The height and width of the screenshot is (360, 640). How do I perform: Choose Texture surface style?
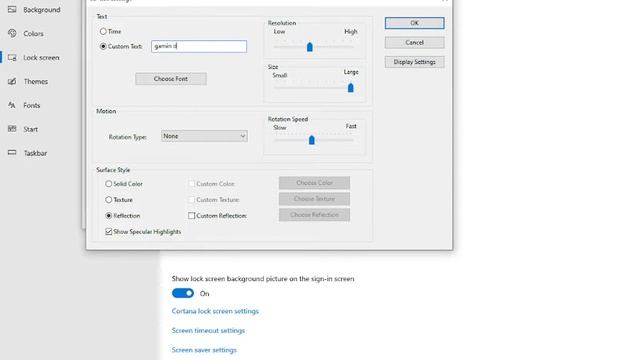[109, 200]
